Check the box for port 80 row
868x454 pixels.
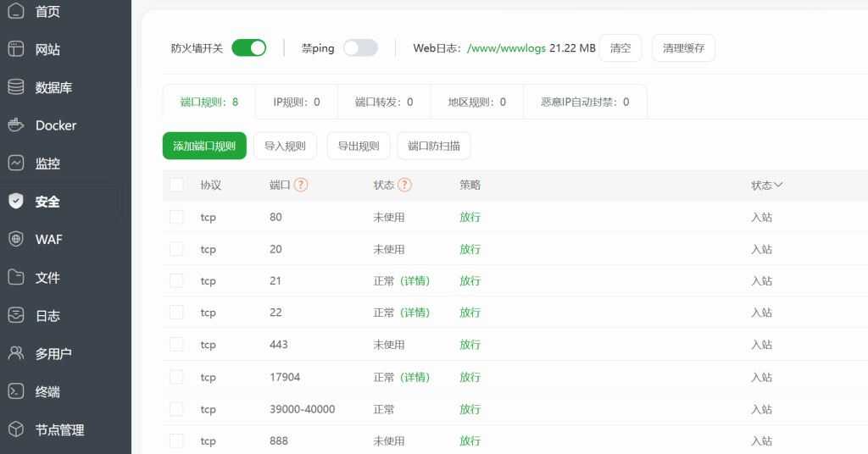176,217
